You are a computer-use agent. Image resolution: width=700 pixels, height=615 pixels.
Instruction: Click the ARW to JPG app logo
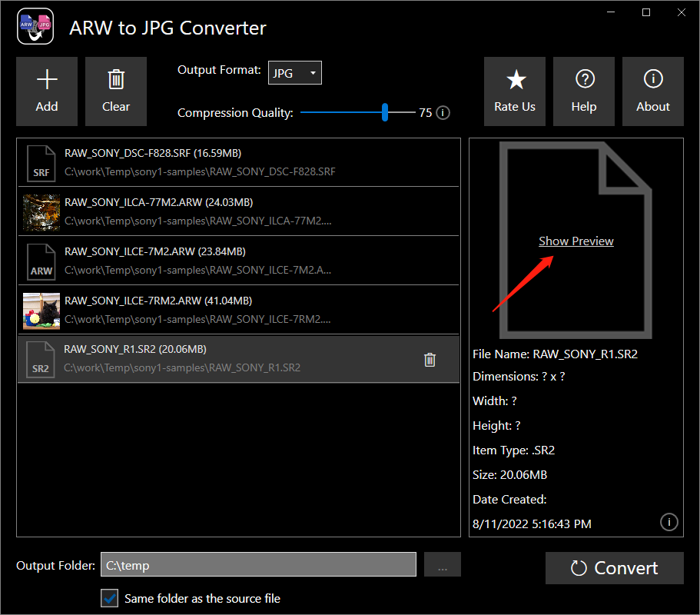(x=35, y=26)
